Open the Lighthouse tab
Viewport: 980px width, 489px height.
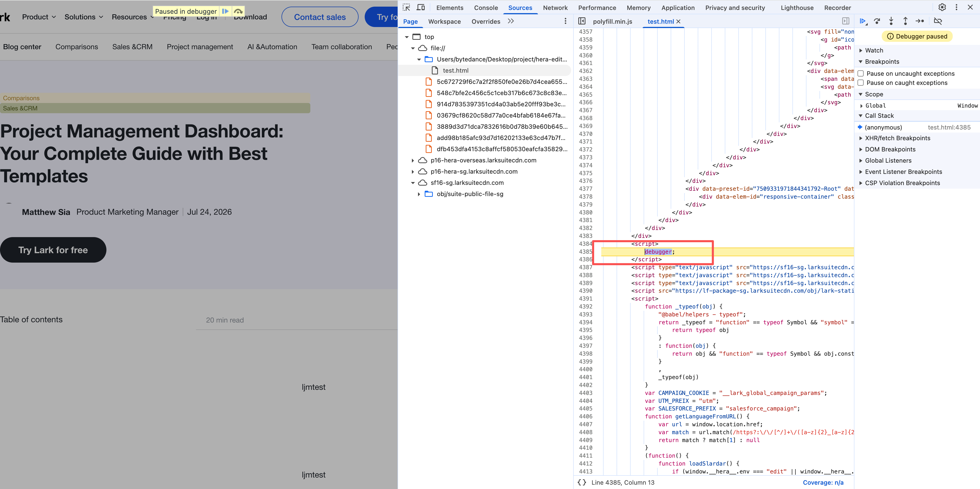(797, 8)
